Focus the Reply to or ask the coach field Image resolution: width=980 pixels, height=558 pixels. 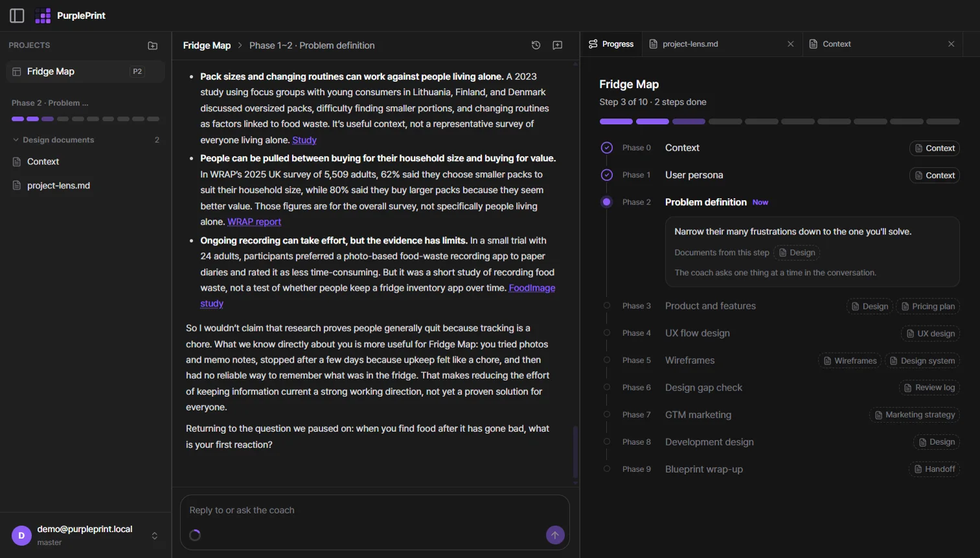(374, 510)
